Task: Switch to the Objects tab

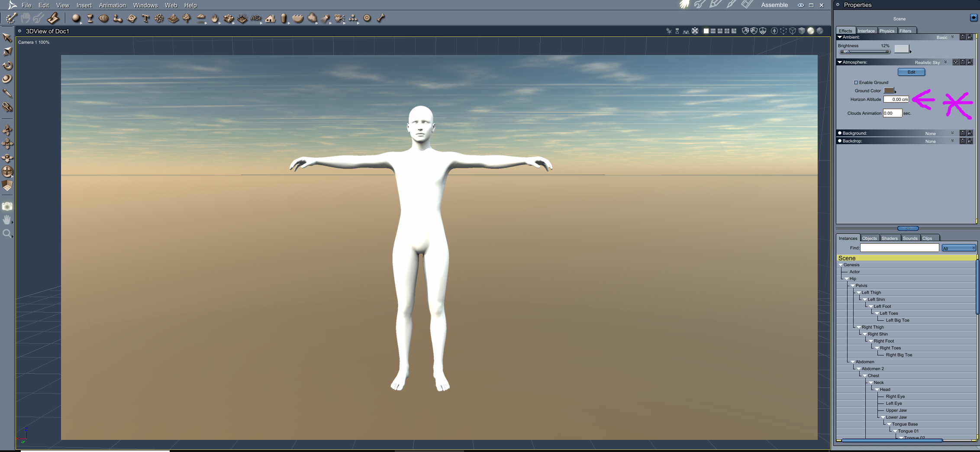Action: point(869,238)
